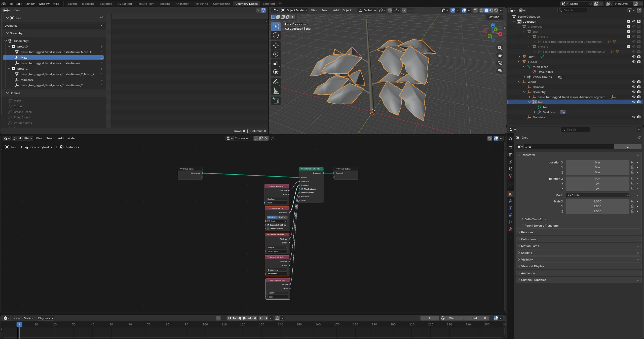
Task: Lock Location X in Transform panel
Action: tap(632, 162)
